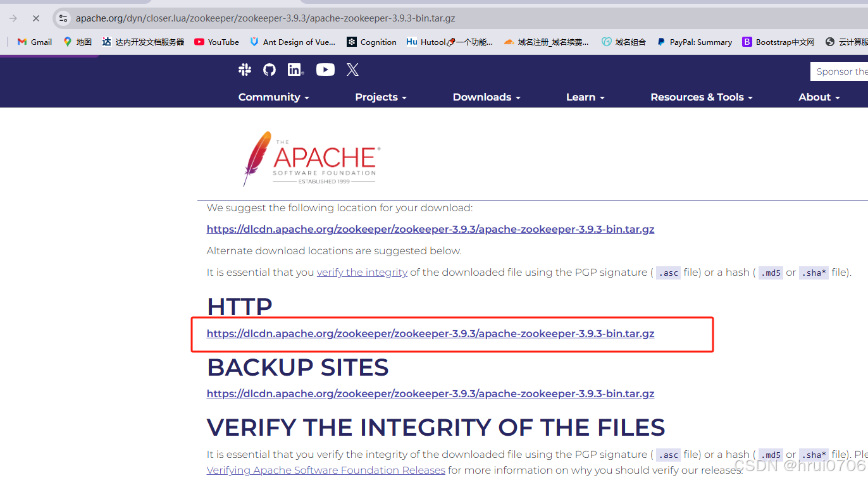
Task: Open the Apache GitHub icon link
Action: pyautogui.click(x=270, y=70)
